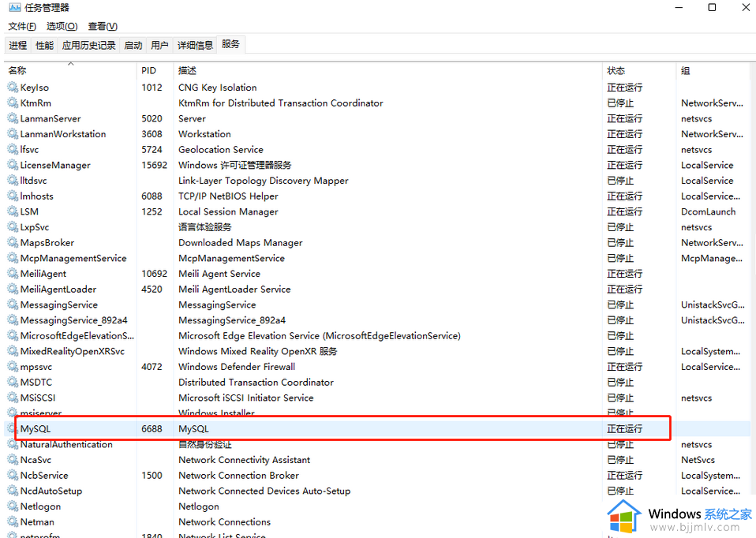Open the 查看(V) menu
756x538 pixels.
103,26
